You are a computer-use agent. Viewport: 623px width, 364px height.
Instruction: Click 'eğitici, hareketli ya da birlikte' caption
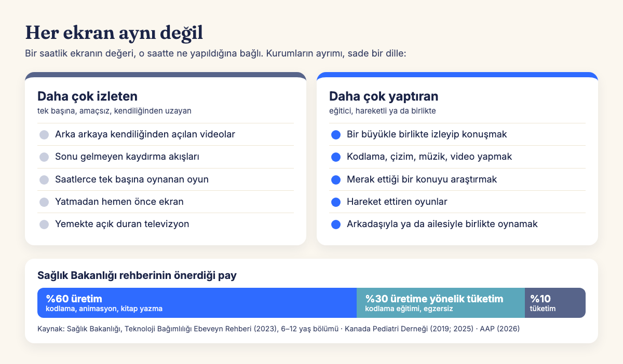point(383,111)
